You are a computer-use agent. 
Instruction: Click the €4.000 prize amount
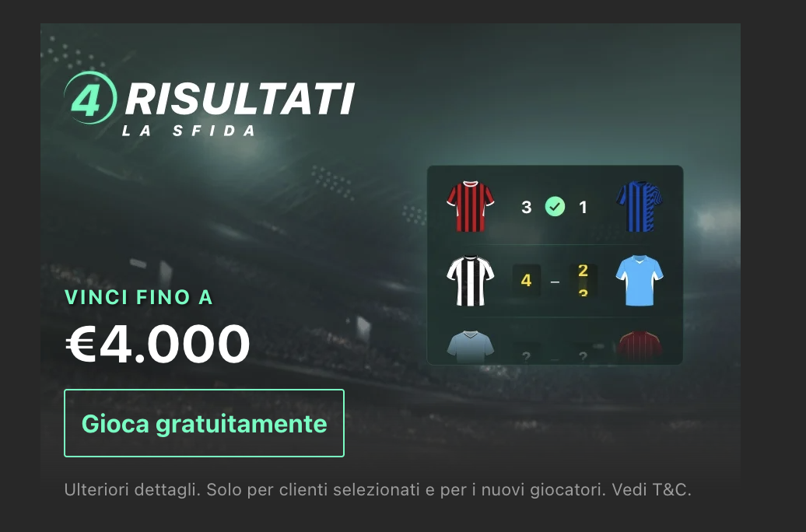[x=157, y=344]
